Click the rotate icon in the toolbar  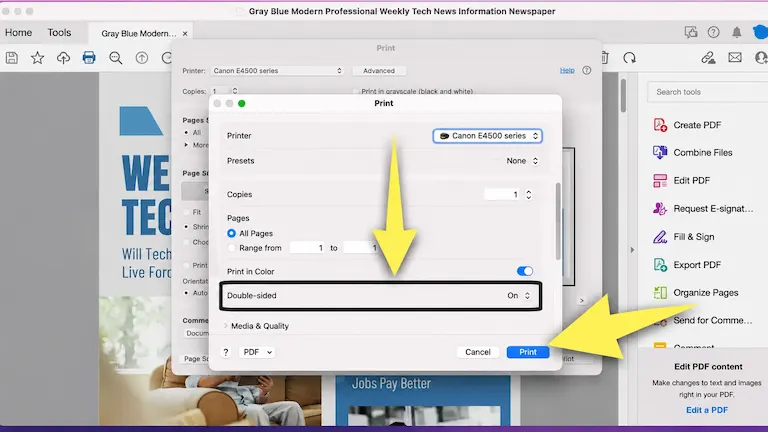pos(629,58)
